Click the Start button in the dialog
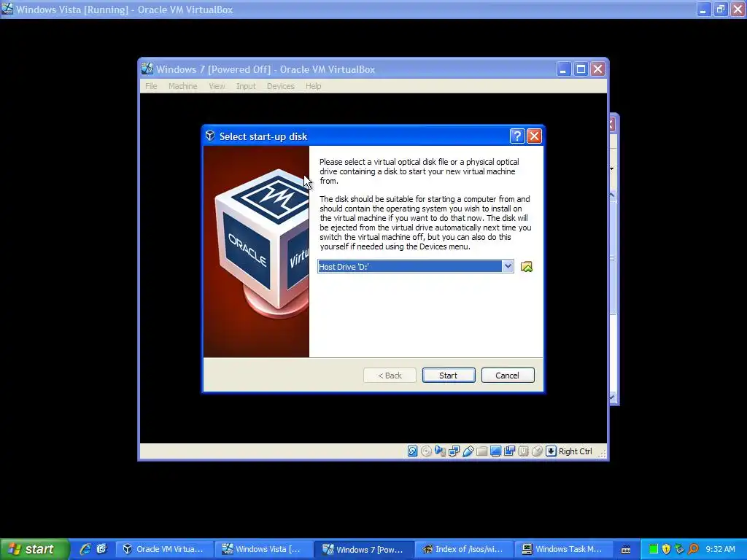This screenshot has height=560, width=747. pos(449,376)
